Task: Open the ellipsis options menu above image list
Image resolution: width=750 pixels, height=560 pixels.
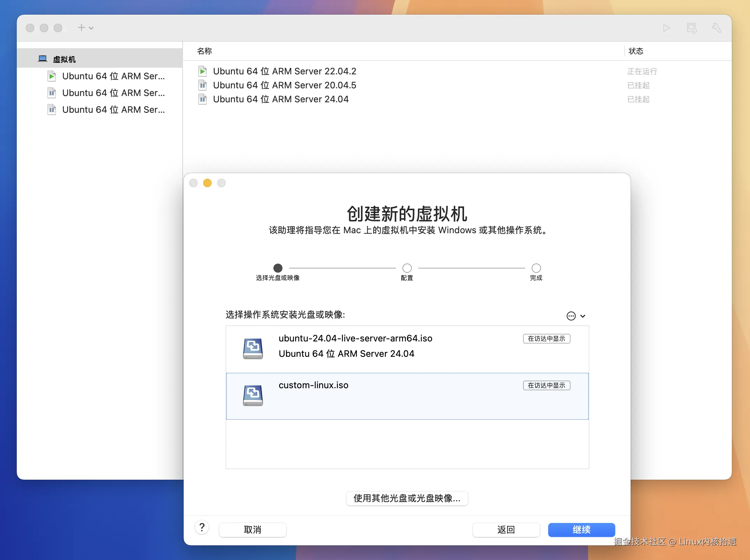Action: click(571, 316)
